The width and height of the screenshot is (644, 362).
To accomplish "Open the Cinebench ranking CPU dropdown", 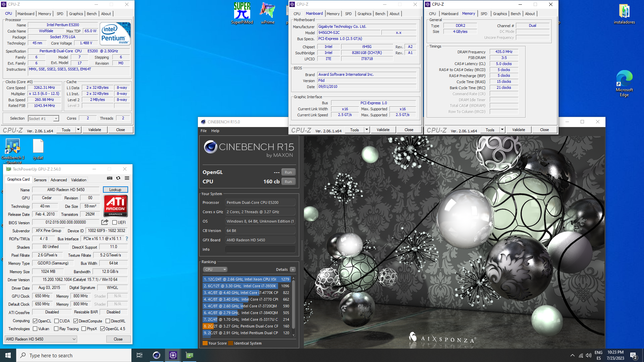I will click(x=215, y=269).
